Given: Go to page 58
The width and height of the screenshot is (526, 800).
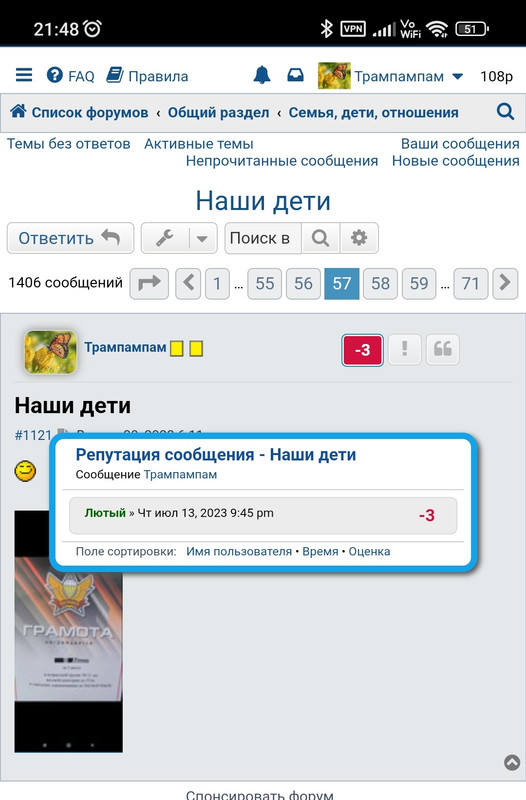Looking at the screenshot, I should tap(380, 283).
